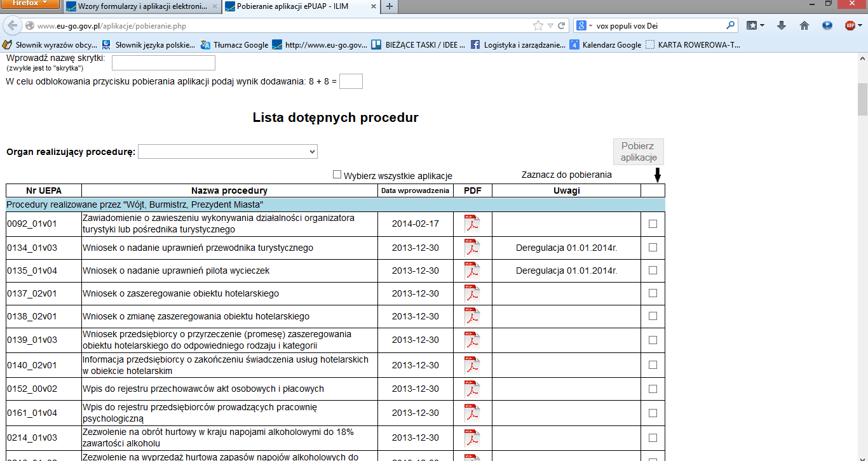Bookmark this page with the star icon
This screenshot has height=461, width=868.
(538, 26)
